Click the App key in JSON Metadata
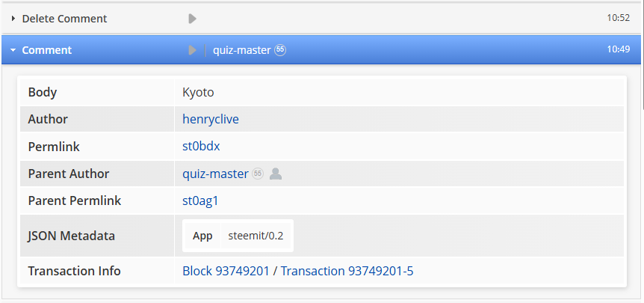644x303 pixels. click(202, 236)
